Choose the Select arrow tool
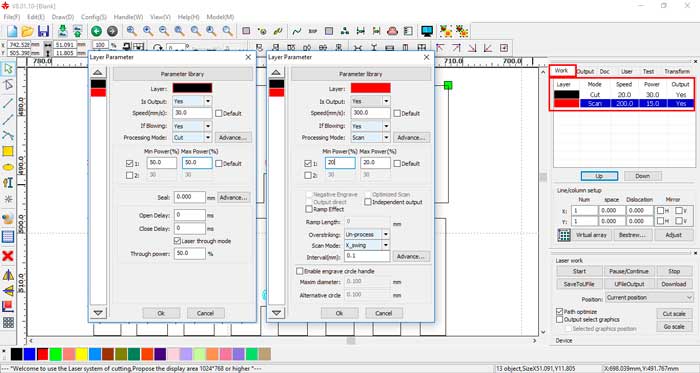The height and width of the screenshot is (373, 700). pos(8,68)
